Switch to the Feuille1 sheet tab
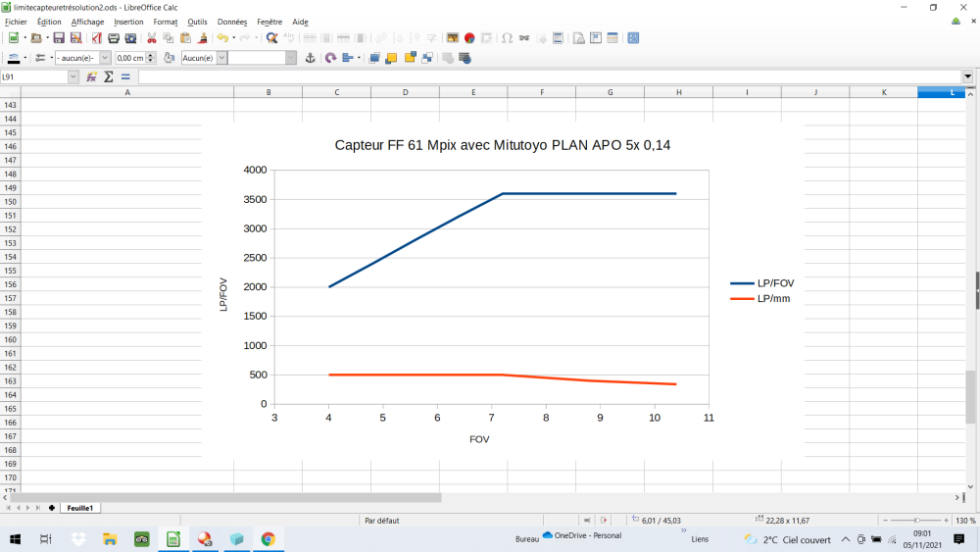The height and width of the screenshot is (552, 980). 79,508
